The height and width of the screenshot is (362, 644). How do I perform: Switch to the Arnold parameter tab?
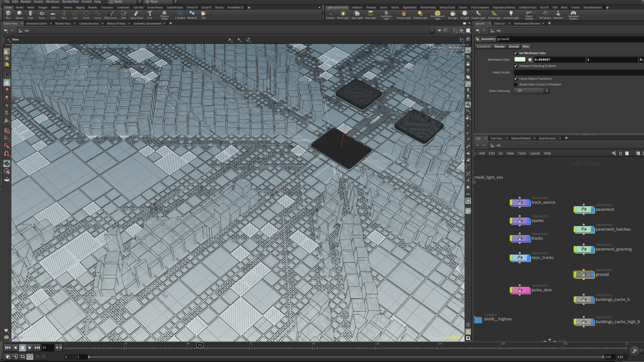(x=514, y=47)
